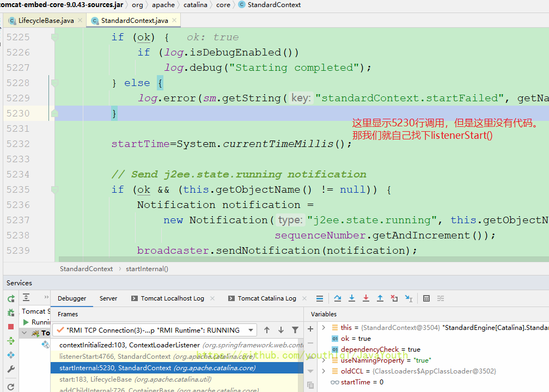Expand the 'this' variable node

point(324,328)
